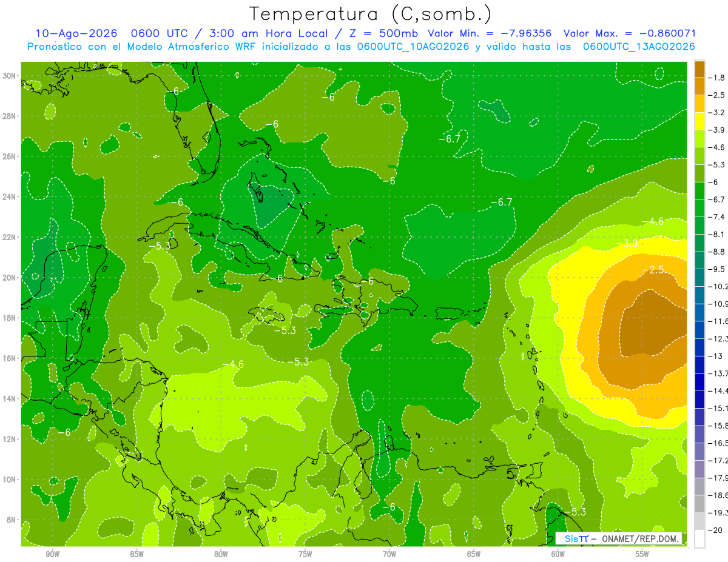
Task: Click the 8N latitude axis label
Action: point(10,520)
